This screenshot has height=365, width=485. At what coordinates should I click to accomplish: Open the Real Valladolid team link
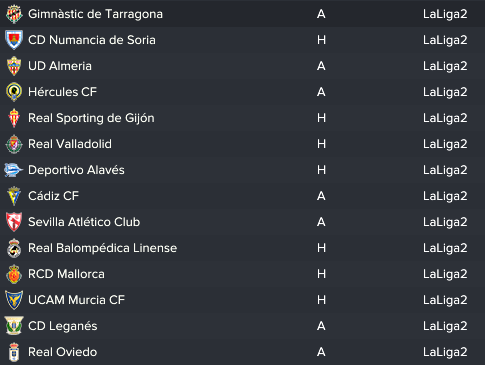pyautogui.click(x=70, y=144)
